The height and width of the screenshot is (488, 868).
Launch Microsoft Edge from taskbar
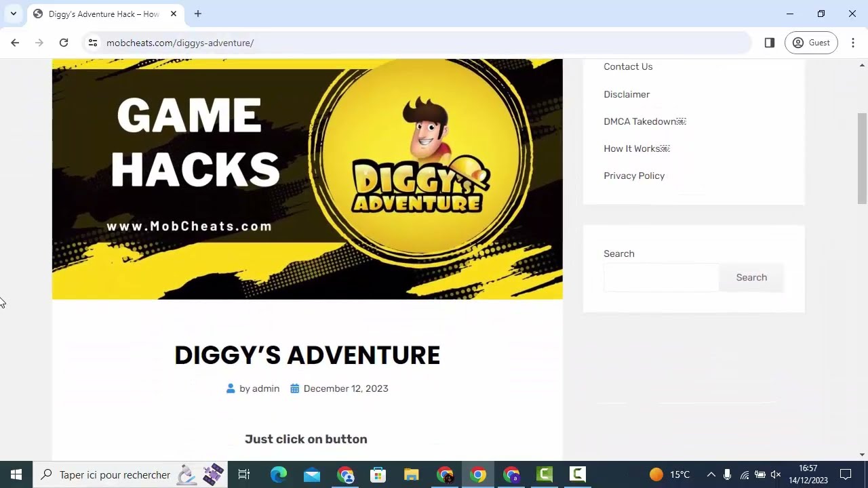point(279,474)
